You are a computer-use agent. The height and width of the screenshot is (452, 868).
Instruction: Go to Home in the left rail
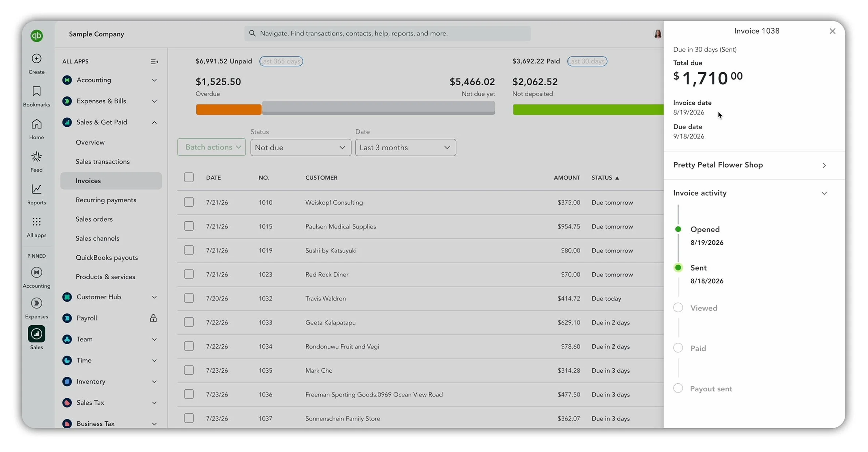pyautogui.click(x=36, y=124)
